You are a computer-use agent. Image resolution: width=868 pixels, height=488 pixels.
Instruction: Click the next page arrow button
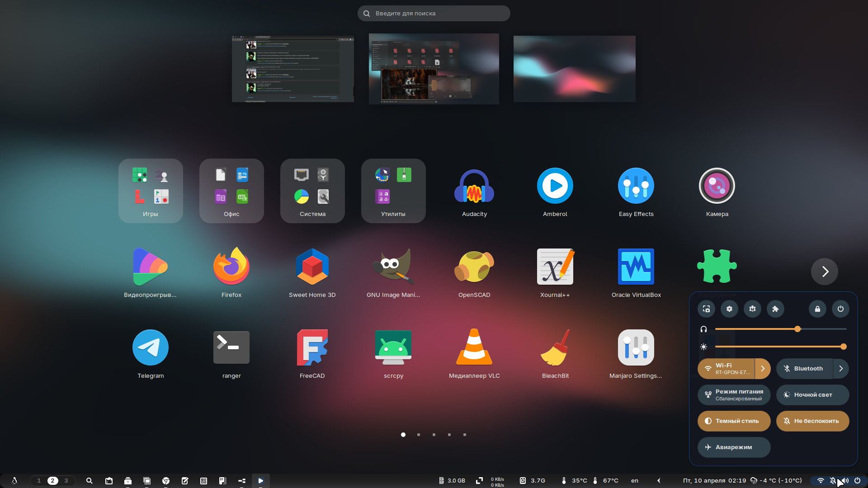(x=825, y=272)
